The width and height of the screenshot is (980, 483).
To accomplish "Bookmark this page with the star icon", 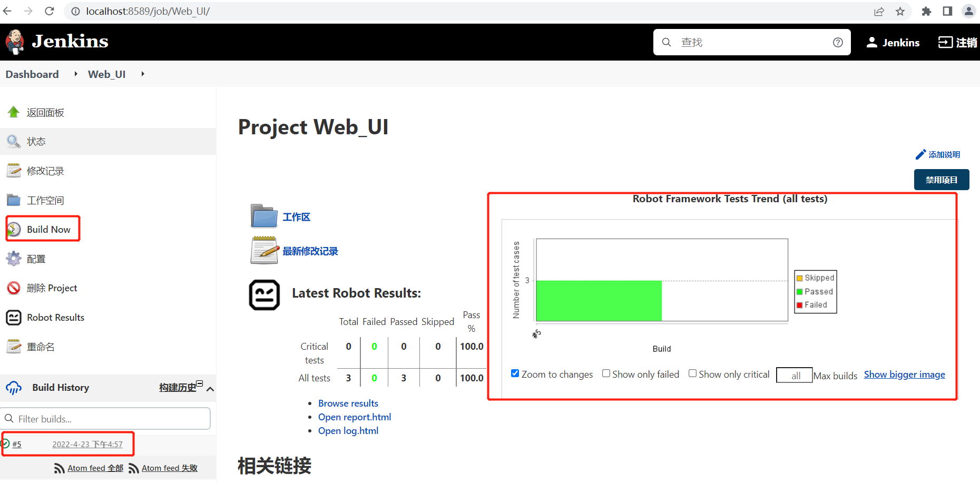I will (900, 11).
